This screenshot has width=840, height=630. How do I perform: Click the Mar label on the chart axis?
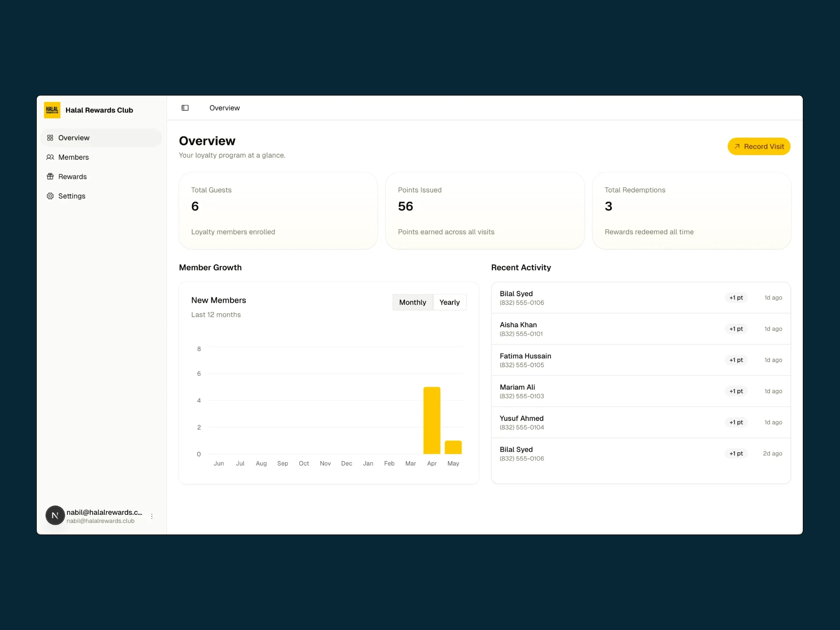pos(410,463)
